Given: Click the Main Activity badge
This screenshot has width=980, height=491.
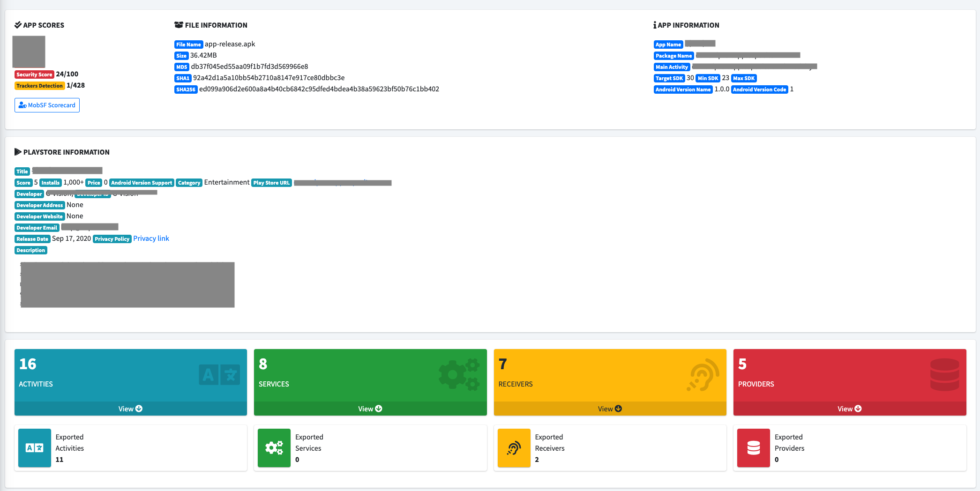Looking at the screenshot, I should (672, 67).
